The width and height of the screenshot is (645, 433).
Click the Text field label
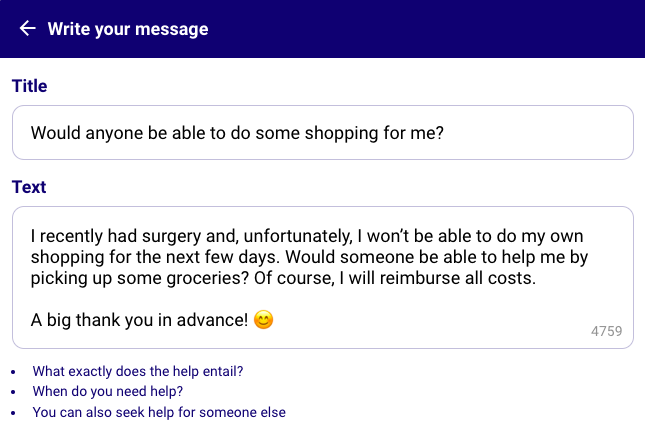coord(29,187)
